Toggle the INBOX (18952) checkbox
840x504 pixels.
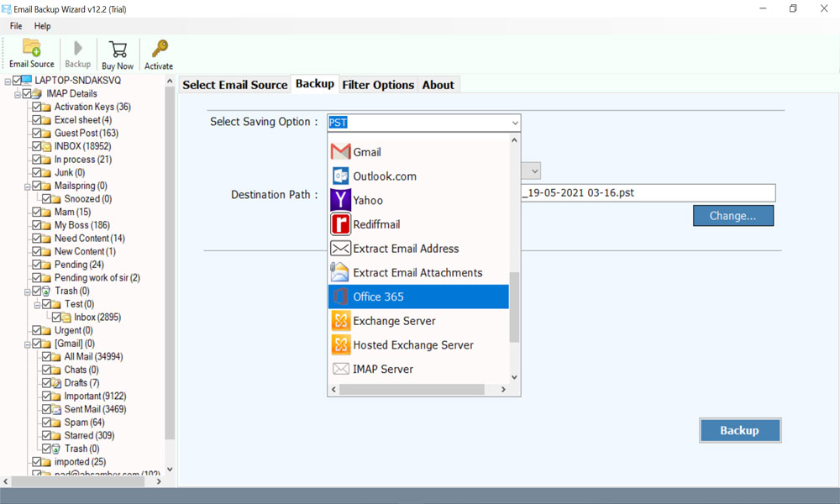tap(36, 146)
